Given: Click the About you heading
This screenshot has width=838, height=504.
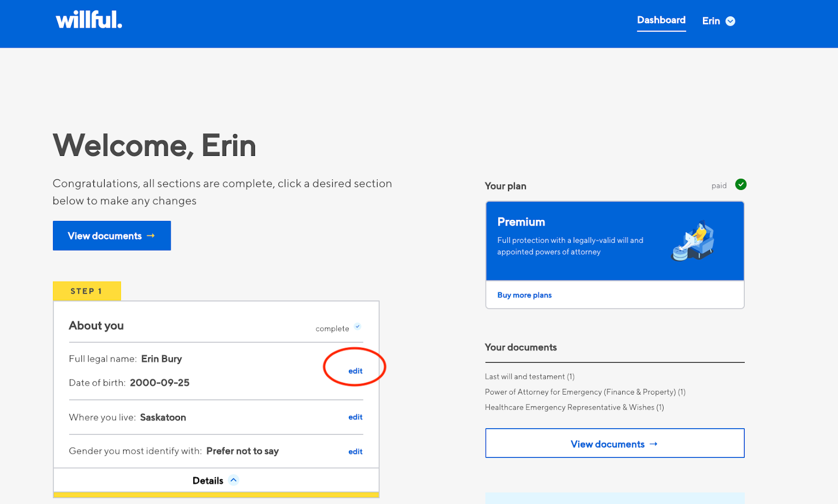Looking at the screenshot, I should 96,326.
